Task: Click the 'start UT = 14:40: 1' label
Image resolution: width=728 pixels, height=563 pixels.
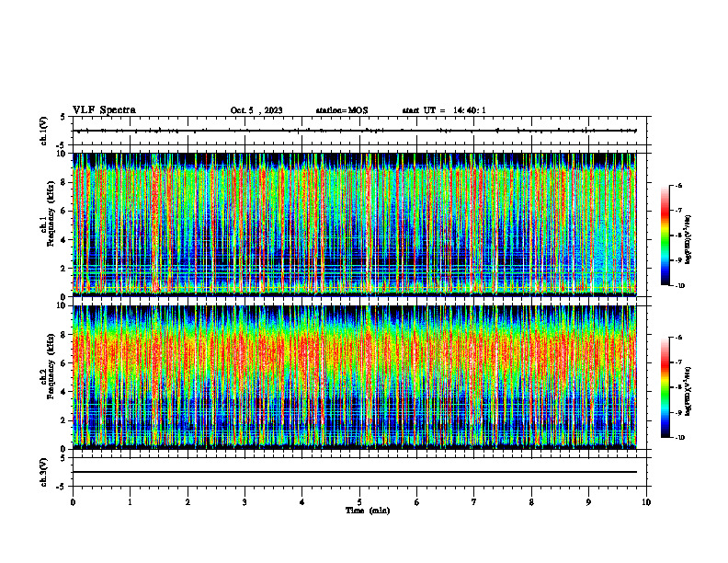Action: click(x=444, y=110)
